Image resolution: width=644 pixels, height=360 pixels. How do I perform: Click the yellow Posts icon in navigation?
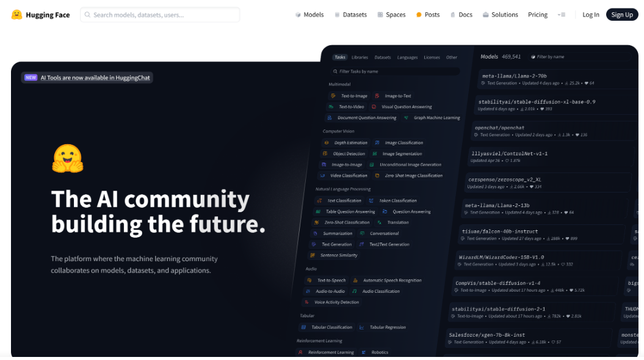(x=419, y=15)
